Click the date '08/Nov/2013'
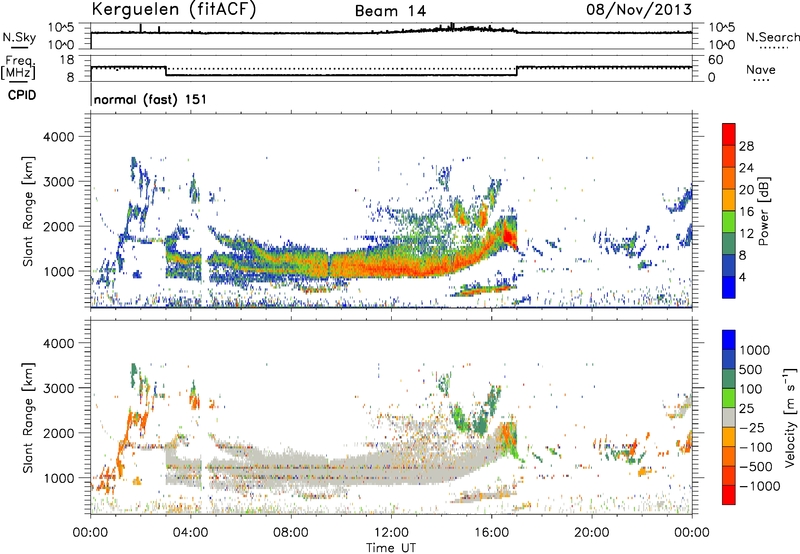This screenshot has width=800, height=554. pos(639,9)
